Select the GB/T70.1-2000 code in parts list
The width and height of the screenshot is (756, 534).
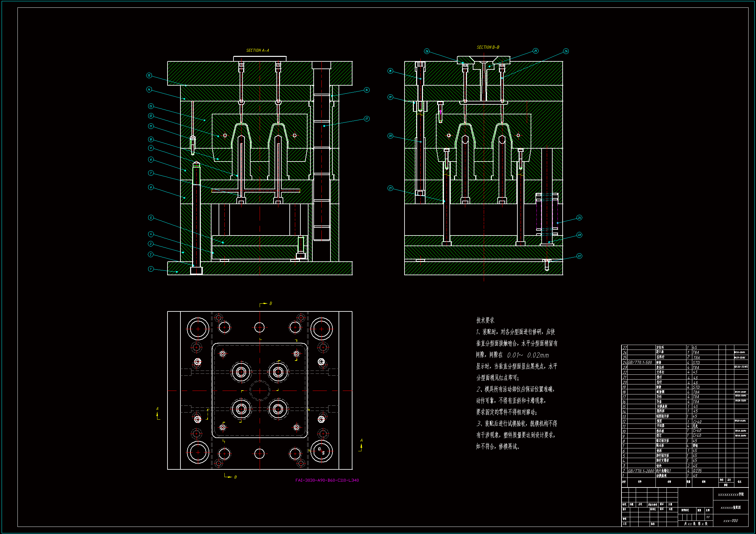tap(641, 471)
